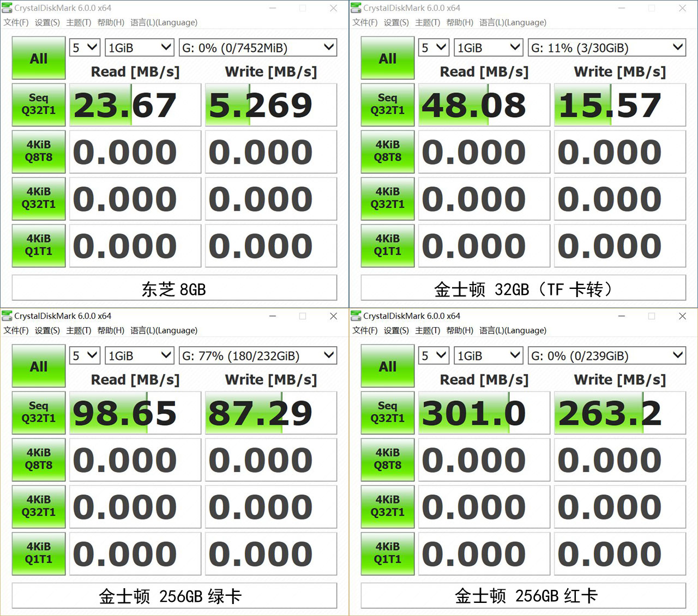Viewport: 698px width, 616px height.
Task: Open 1GiB test size dropdown in 东芝 8GB window
Action: pyautogui.click(x=139, y=47)
